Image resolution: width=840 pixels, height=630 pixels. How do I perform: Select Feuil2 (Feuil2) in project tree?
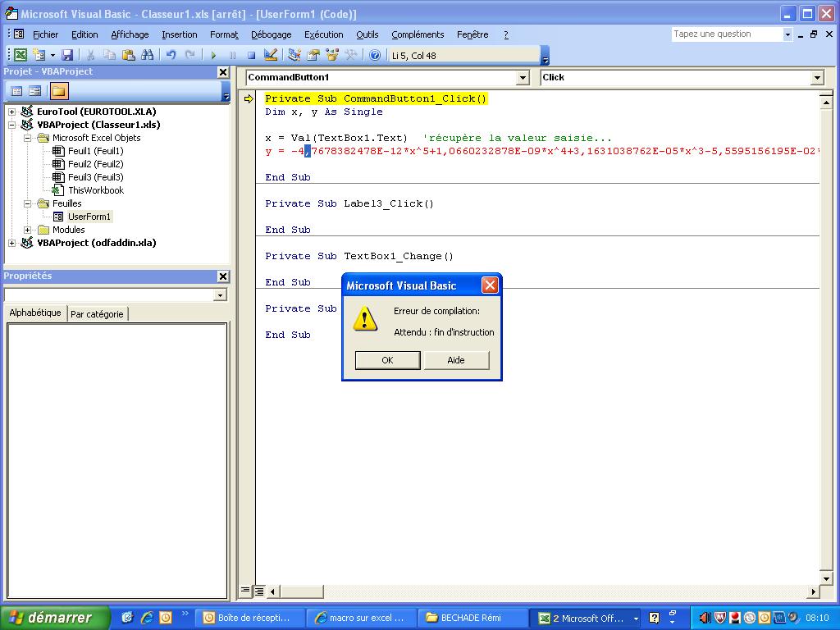[x=95, y=164]
